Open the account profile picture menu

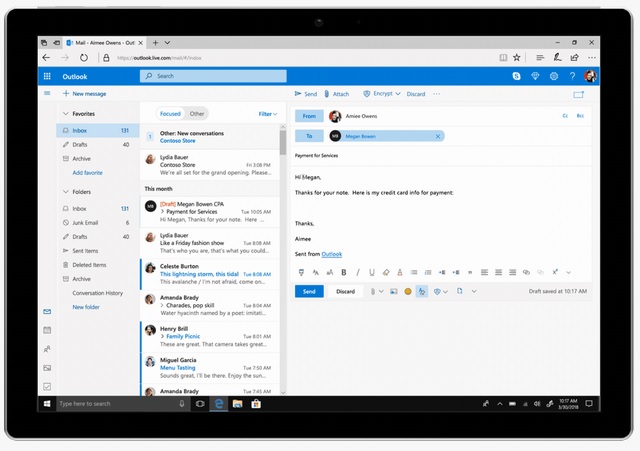click(590, 76)
